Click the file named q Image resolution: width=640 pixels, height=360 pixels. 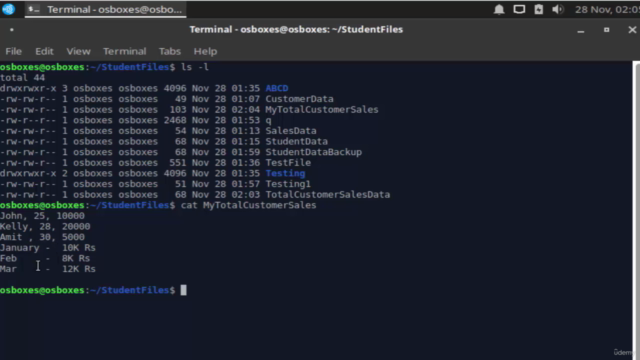point(268,120)
